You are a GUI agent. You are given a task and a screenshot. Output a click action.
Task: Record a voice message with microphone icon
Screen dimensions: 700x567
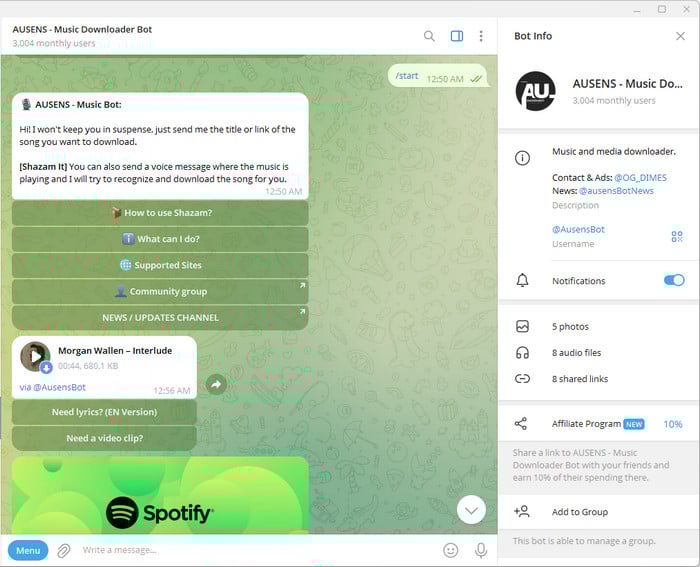(481, 550)
